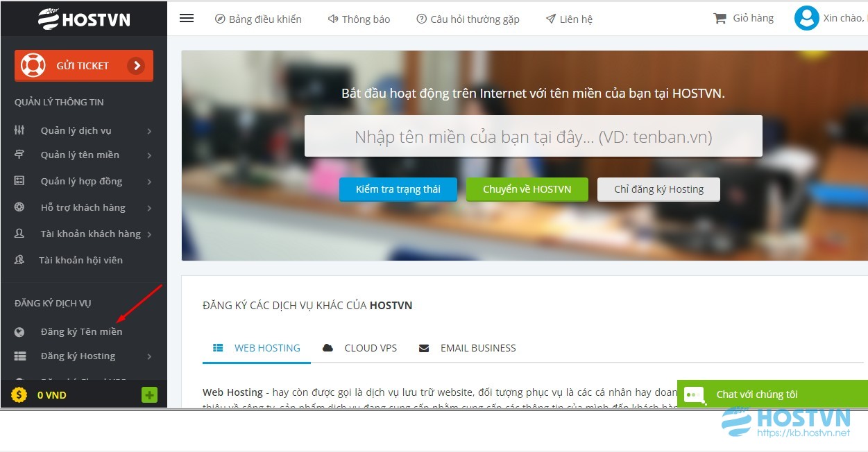This screenshot has width=868, height=452.
Task: Click the Bắt đầu hoạt động trên Internet headline
Action: tap(533, 93)
